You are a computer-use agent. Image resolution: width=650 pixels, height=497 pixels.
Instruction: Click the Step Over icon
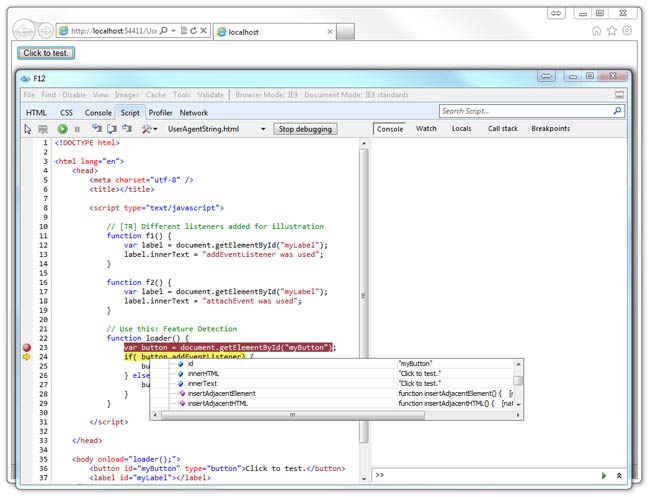112,129
